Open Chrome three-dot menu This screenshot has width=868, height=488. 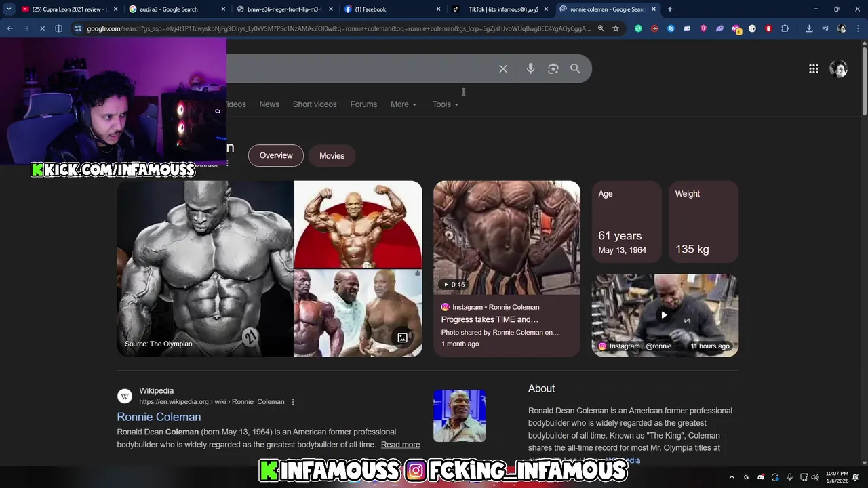click(x=857, y=28)
